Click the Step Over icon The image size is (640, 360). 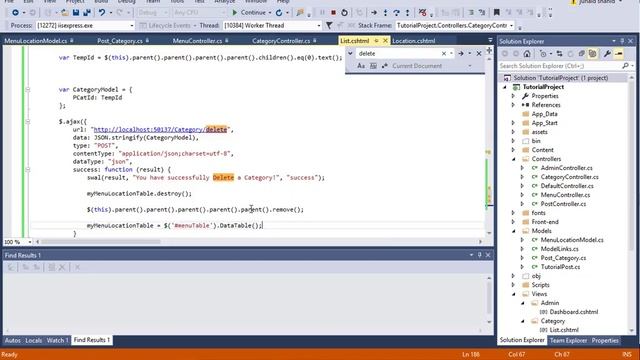click(x=396, y=13)
